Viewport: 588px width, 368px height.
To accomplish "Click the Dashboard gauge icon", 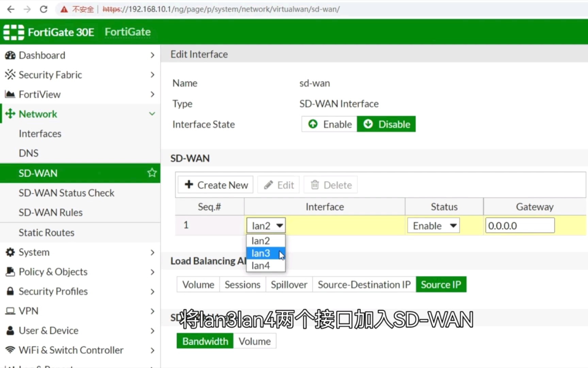I will [10, 55].
